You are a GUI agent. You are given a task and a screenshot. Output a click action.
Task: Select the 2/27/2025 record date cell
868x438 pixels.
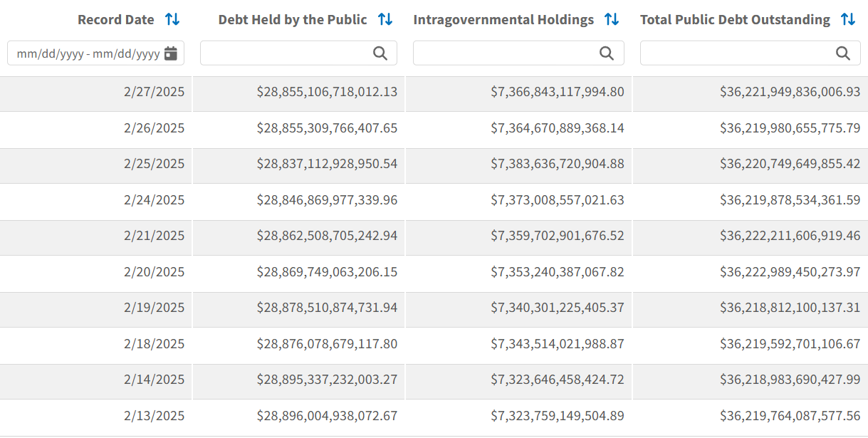tap(154, 92)
